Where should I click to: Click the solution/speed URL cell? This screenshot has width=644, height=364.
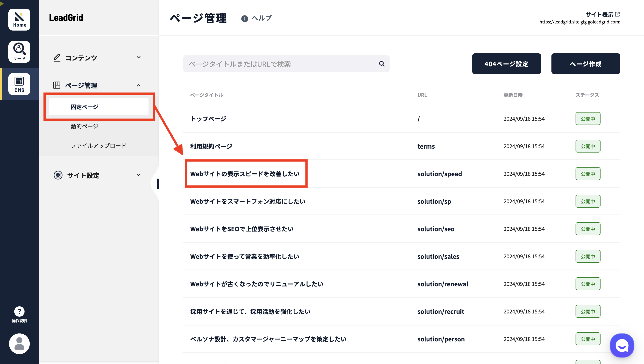(440, 174)
